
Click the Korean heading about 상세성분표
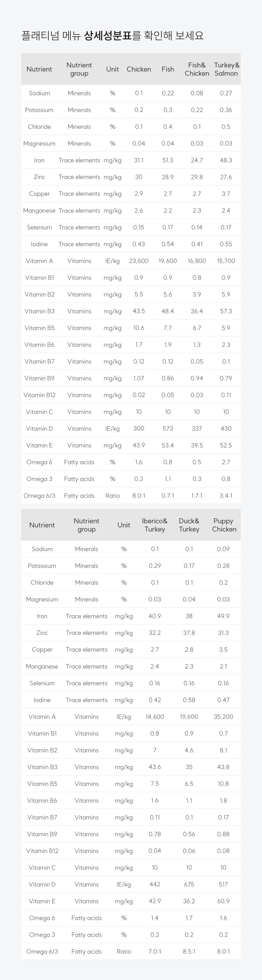click(112, 36)
